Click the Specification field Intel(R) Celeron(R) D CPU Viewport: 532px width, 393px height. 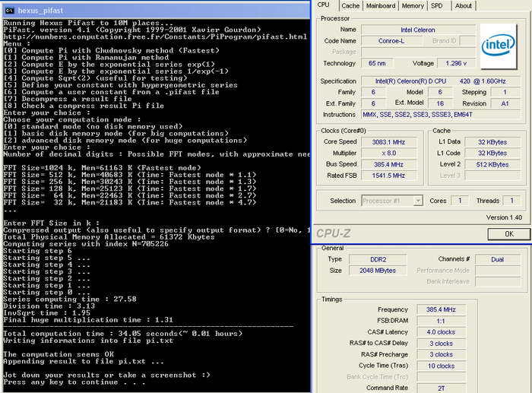[440, 81]
